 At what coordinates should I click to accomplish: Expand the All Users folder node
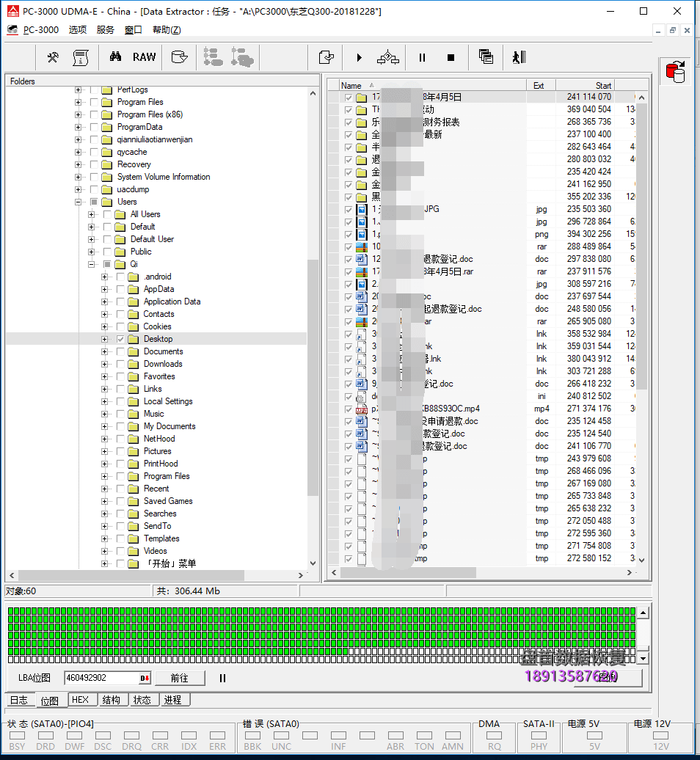point(91,215)
